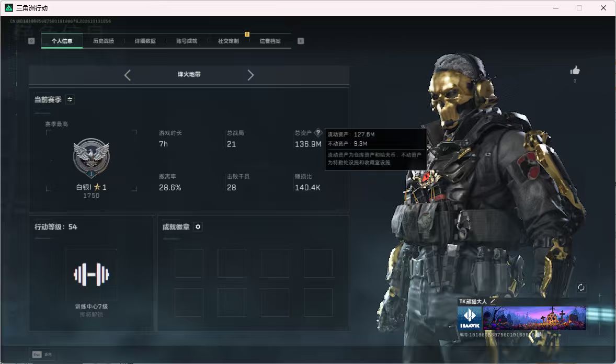Click the rank score 1750

pyautogui.click(x=91, y=196)
